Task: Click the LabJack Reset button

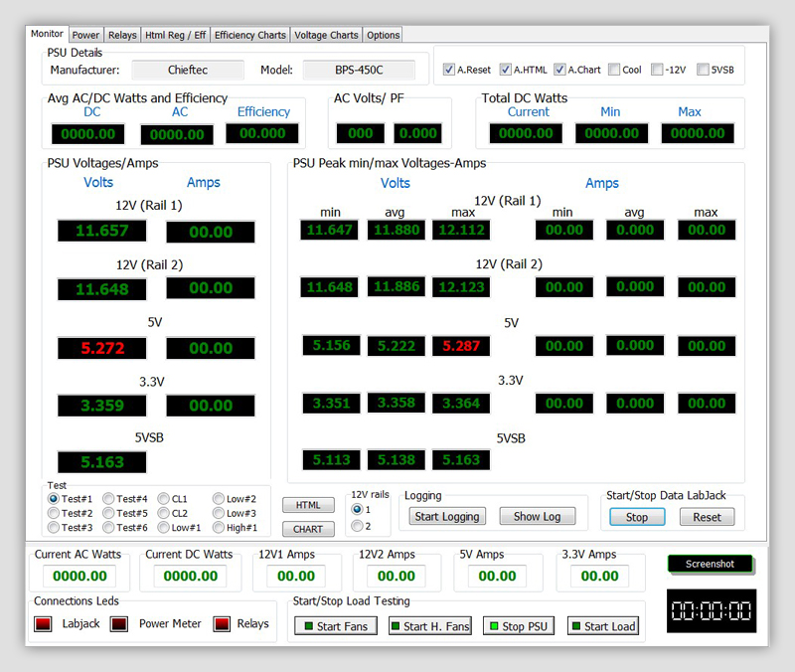Action: click(707, 517)
